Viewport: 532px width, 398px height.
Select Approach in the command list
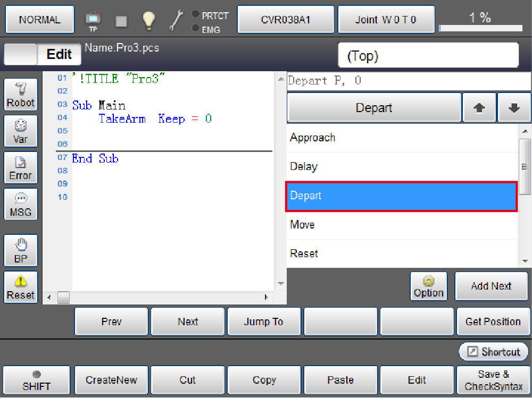[x=402, y=138]
